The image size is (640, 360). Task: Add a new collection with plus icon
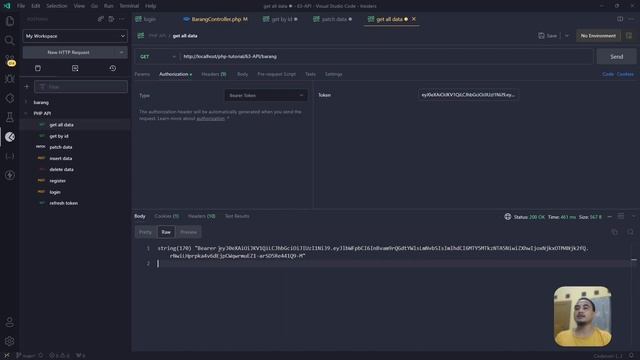click(x=27, y=87)
